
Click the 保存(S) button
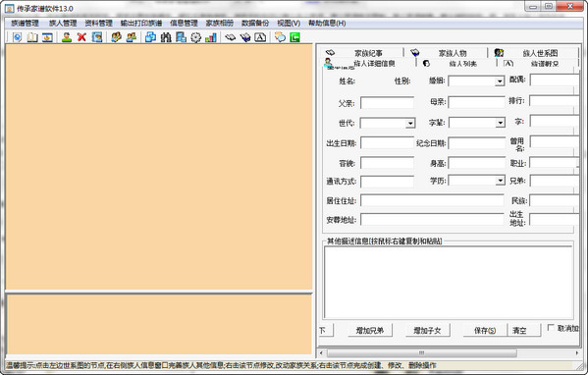coord(485,331)
